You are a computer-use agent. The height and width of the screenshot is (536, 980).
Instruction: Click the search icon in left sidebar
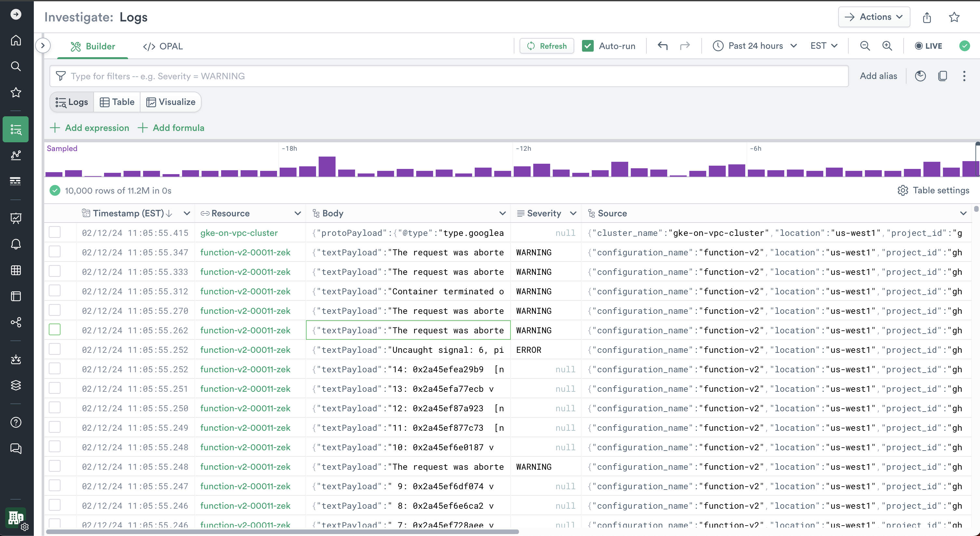click(x=16, y=66)
